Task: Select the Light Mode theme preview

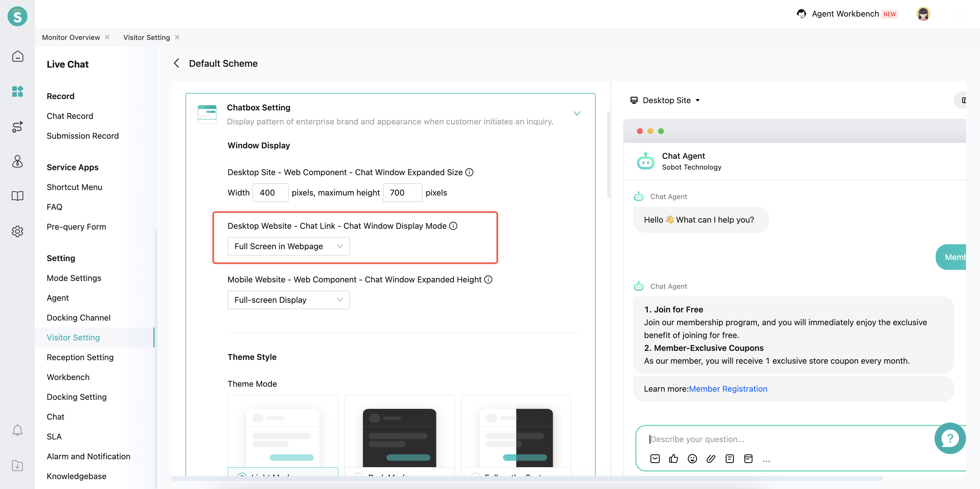Action: (283, 437)
